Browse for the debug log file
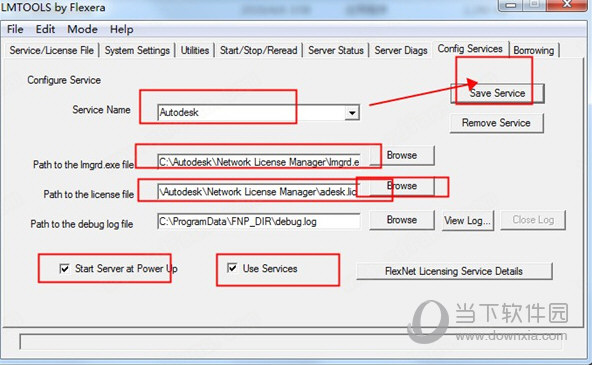The width and height of the screenshot is (592, 365). tap(402, 220)
